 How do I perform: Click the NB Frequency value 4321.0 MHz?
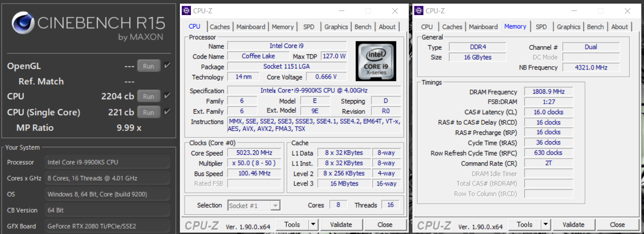tap(591, 67)
